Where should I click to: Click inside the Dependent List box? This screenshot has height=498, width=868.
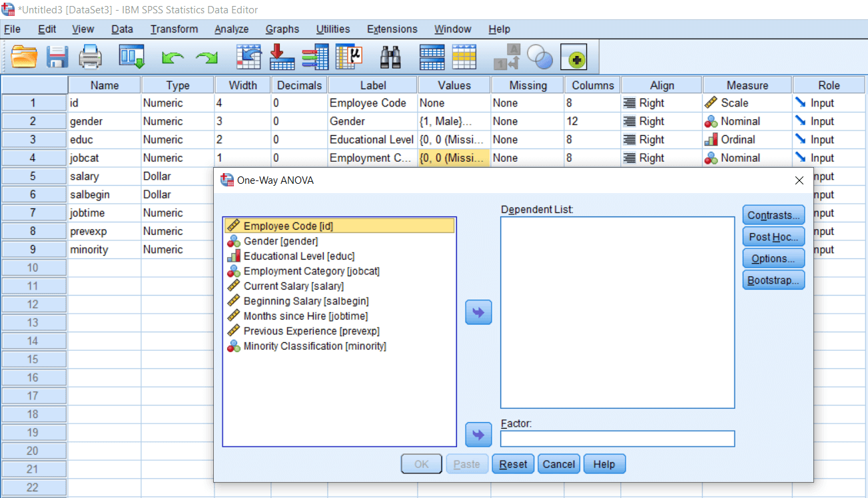[x=618, y=312]
